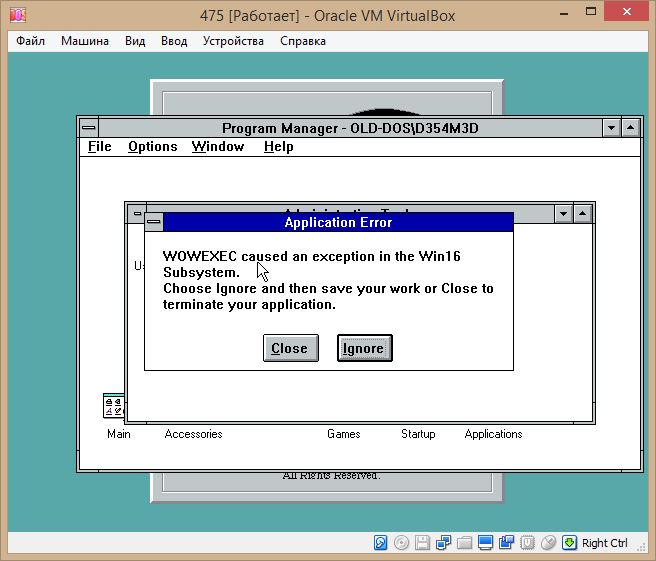The width and height of the screenshot is (656, 561).
Task: Select the Games program group label
Action: click(x=343, y=434)
